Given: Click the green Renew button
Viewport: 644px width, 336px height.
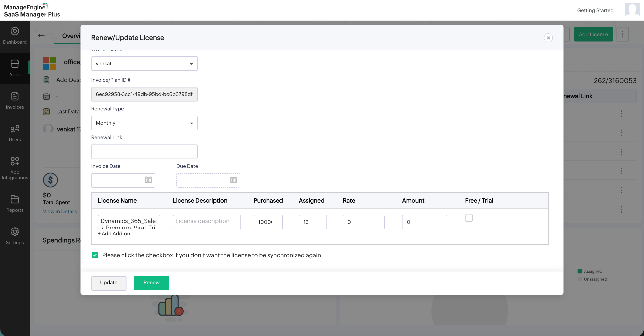Looking at the screenshot, I should (x=151, y=283).
